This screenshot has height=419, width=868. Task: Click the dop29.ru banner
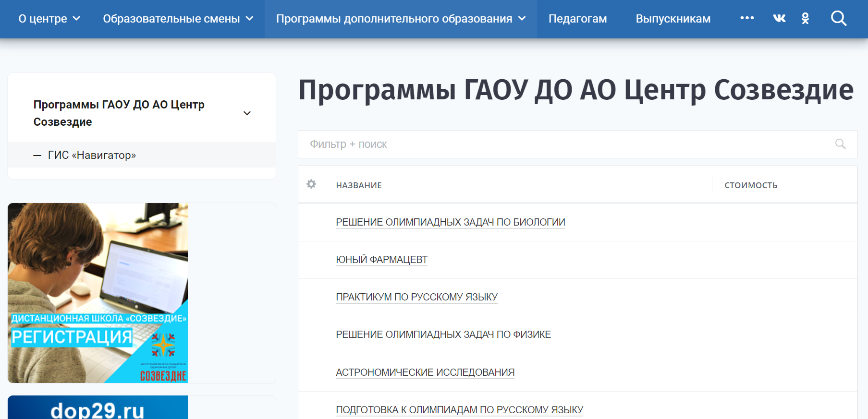(98, 407)
